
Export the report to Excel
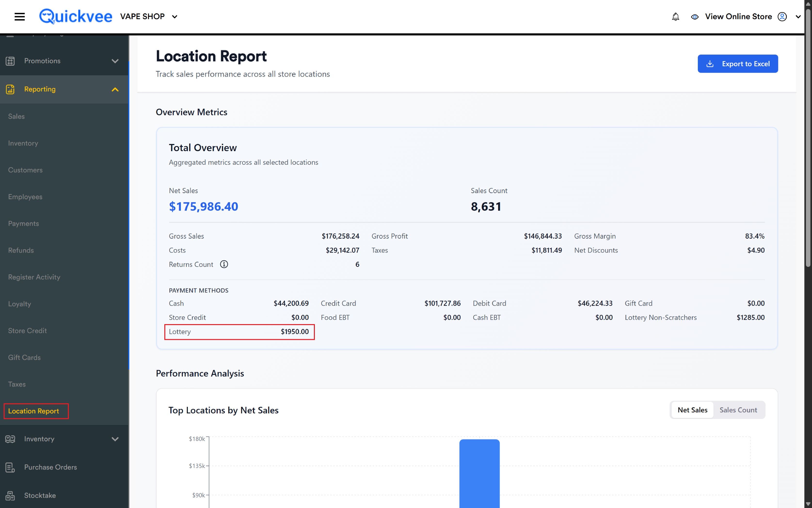pos(738,64)
